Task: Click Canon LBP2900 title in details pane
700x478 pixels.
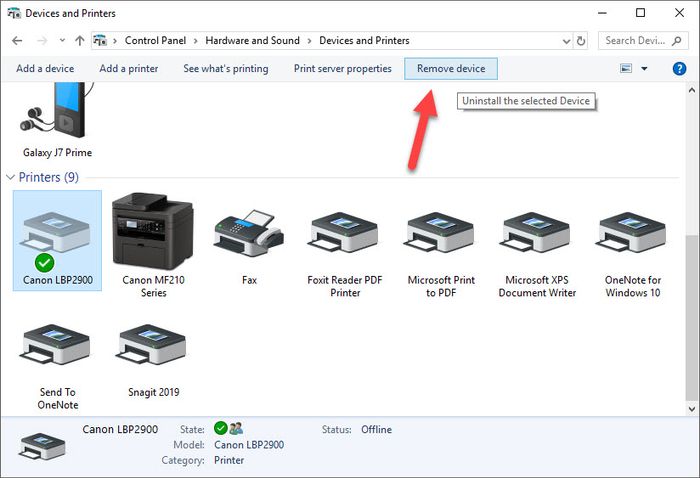Action: (120, 429)
